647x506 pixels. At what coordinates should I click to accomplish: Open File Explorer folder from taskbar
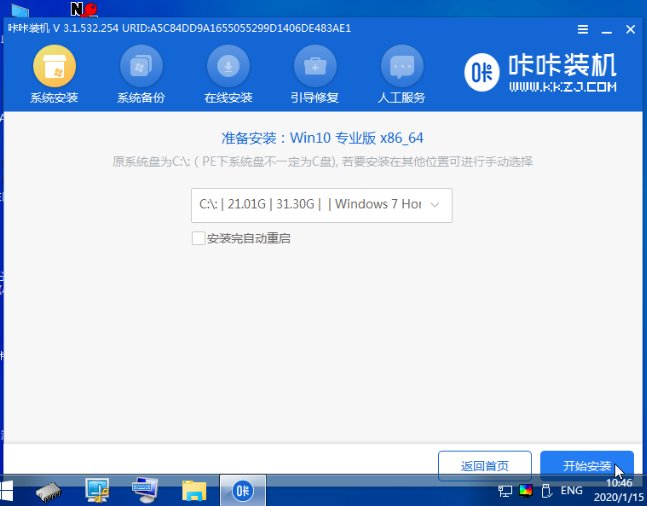[194, 490]
